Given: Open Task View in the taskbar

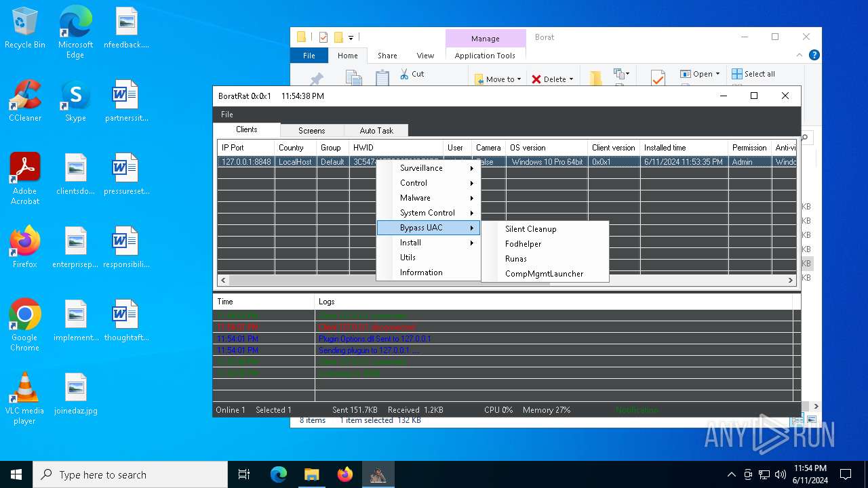Looking at the screenshot, I should (244, 474).
